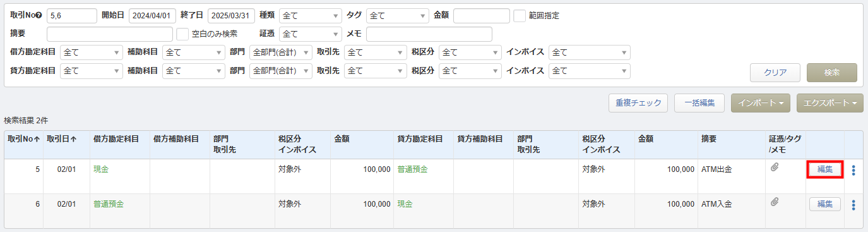The width and height of the screenshot is (868, 232).
Task: Open the 補助科目 dropdown in 貸方 row
Action: (194, 71)
